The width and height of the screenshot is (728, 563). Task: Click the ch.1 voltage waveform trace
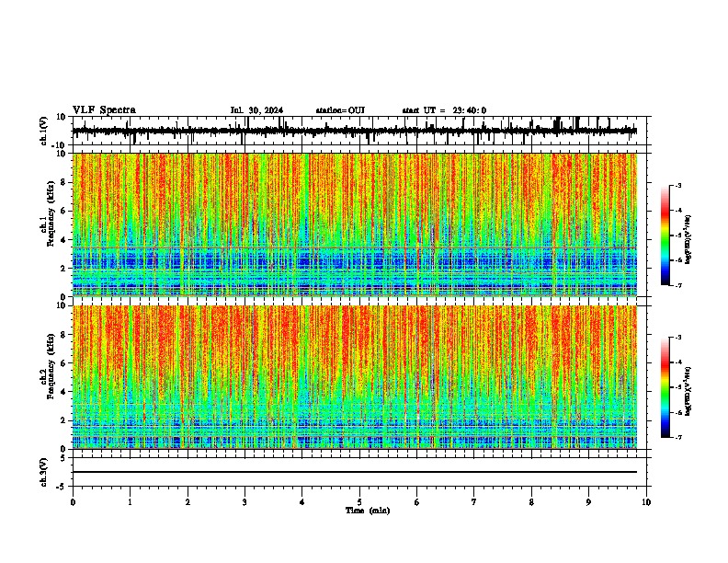click(355, 131)
